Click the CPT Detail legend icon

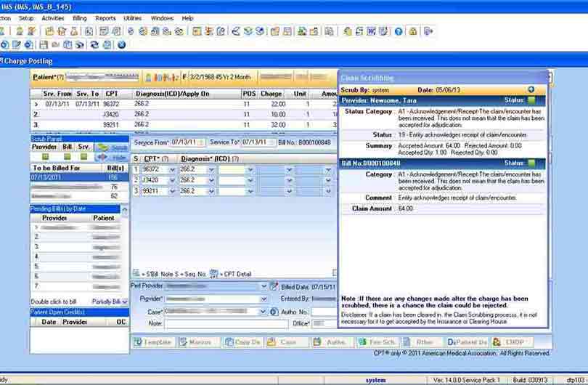point(213,274)
